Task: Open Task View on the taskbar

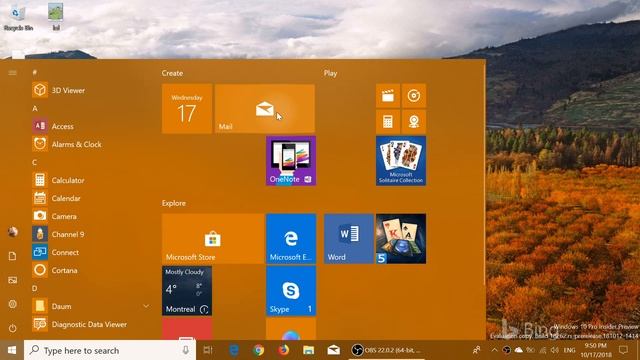Action: click(x=208, y=350)
